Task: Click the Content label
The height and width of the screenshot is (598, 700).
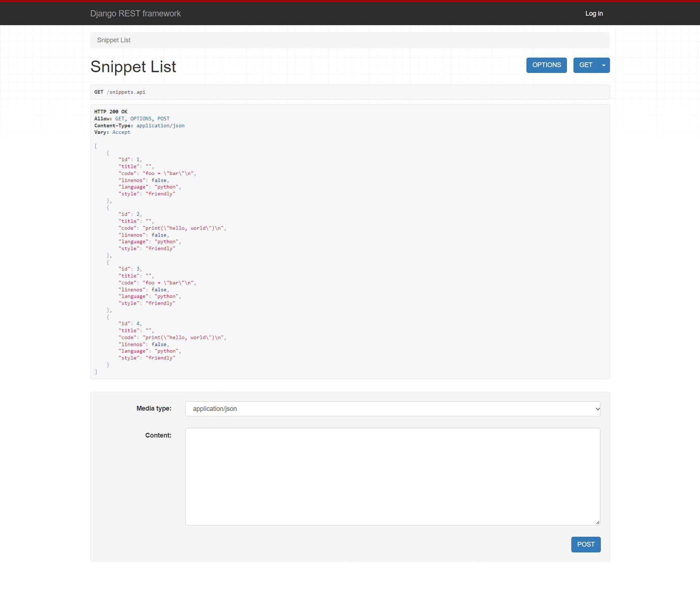Action: (x=158, y=435)
